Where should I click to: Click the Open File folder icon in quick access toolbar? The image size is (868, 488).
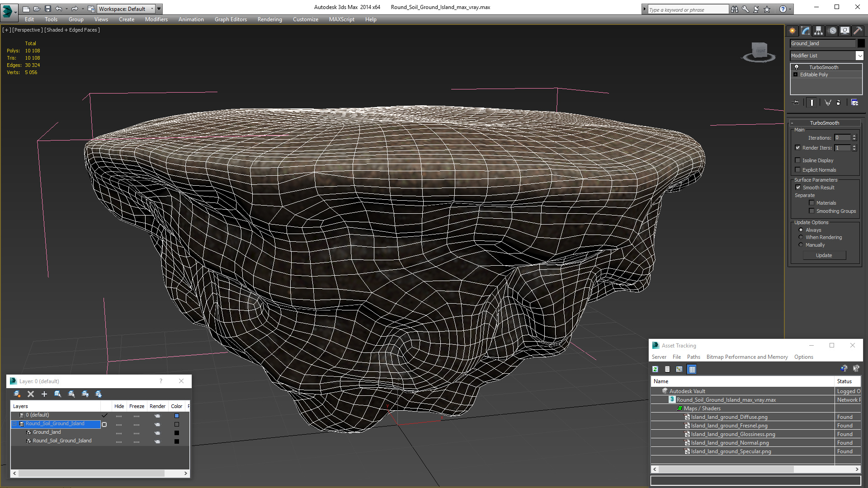[x=37, y=9]
